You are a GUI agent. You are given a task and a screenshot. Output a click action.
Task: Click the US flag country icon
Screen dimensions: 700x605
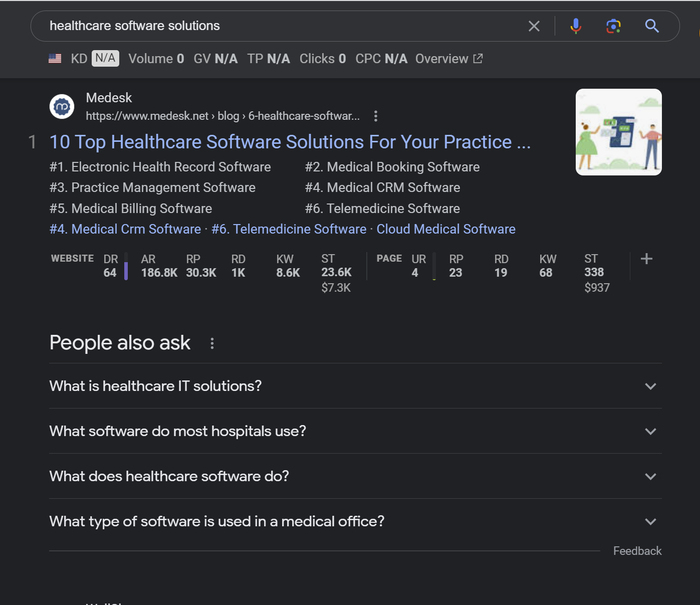(x=55, y=59)
